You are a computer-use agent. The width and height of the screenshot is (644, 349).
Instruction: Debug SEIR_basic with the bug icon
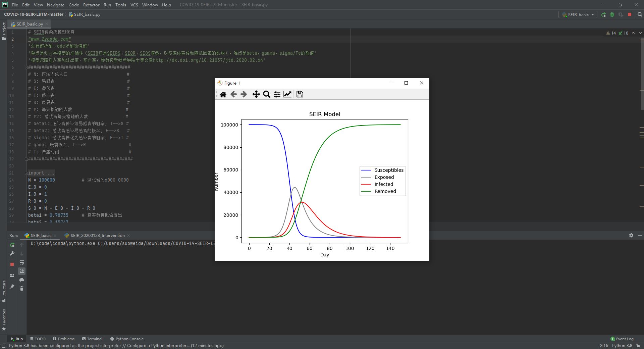(612, 15)
